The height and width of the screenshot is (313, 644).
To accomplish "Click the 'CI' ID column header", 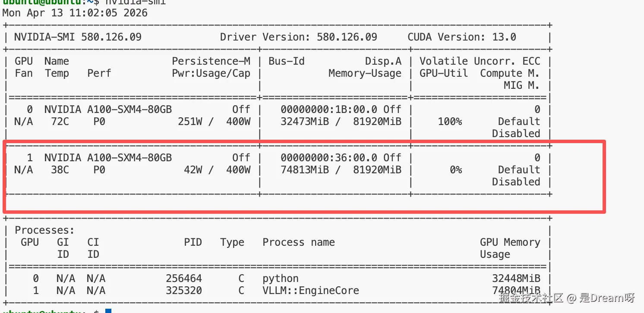I will coord(93,242).
